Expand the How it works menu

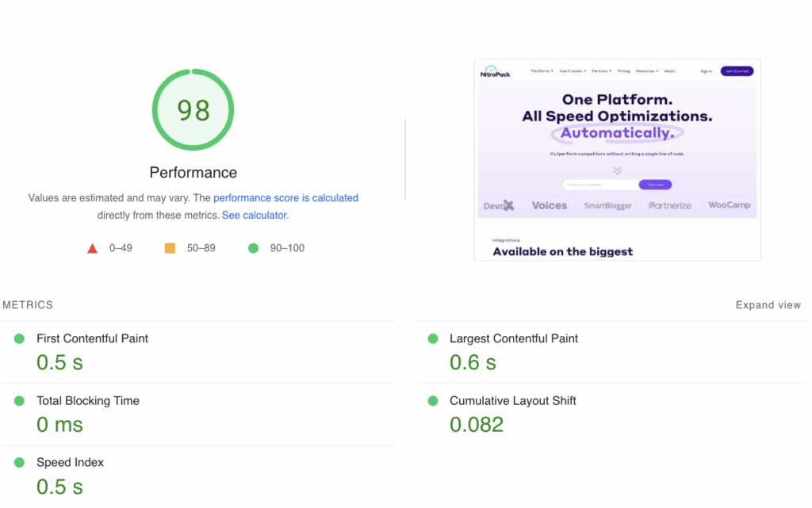tap(573, 71)
